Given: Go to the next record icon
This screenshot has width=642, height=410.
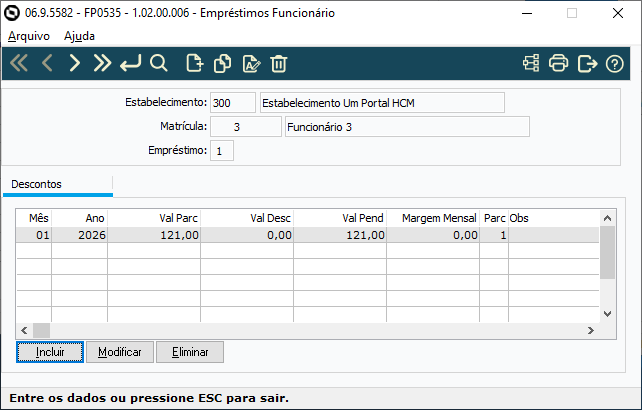Looking at the screenshot, I should click(75, 63).
